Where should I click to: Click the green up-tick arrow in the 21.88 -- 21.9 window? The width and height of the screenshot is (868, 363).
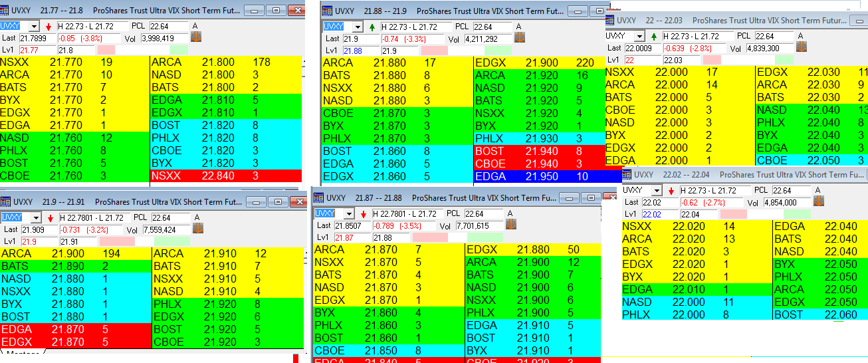(x=372, y=27)
